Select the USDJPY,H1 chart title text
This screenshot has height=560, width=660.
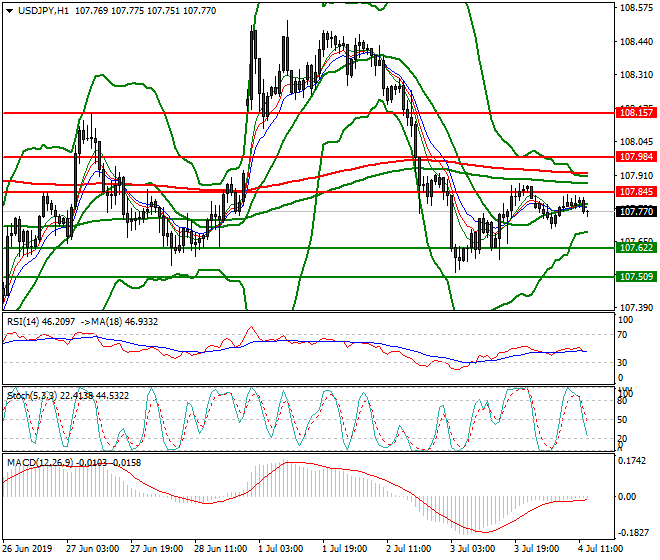(44, 11)
